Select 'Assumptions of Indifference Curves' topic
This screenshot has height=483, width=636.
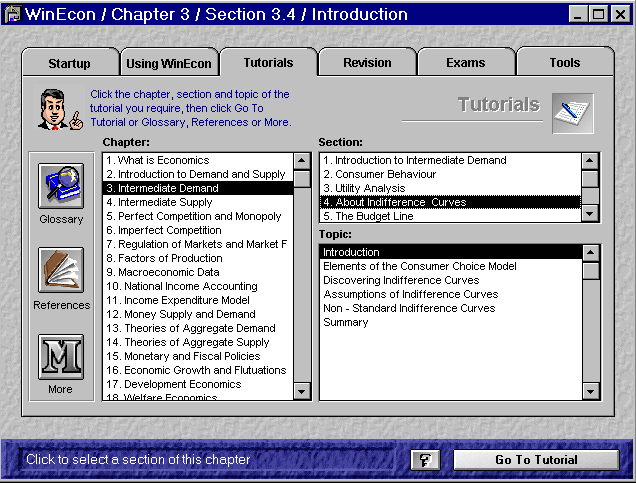[x=451, y=294]
